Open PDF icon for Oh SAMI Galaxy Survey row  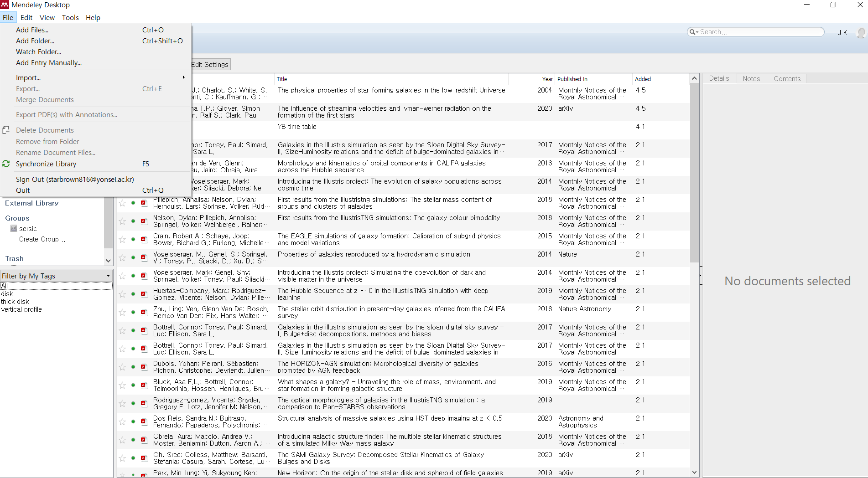[144, 458]
